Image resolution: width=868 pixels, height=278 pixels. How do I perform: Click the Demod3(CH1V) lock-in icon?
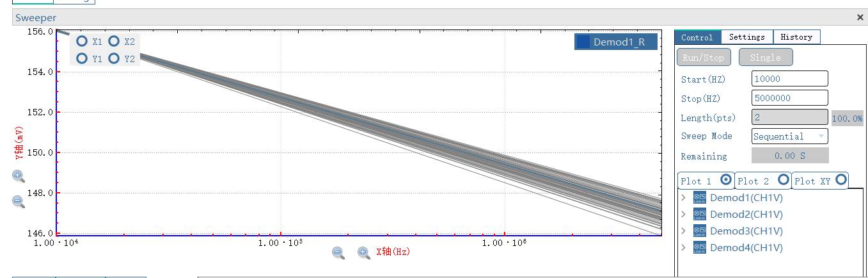tap(700, 231)
